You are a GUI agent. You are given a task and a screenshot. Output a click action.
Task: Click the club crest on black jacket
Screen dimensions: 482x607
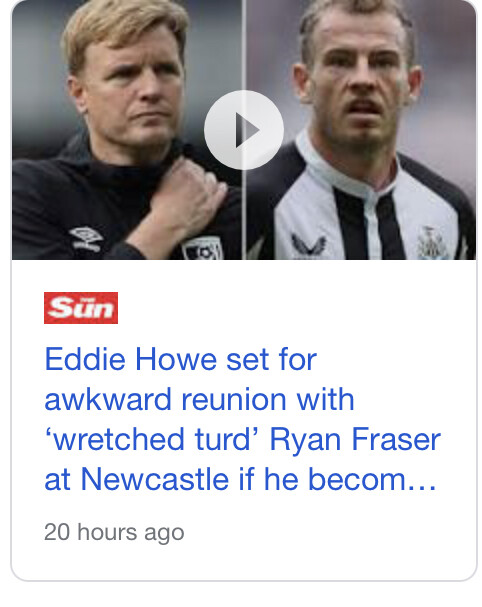(202, 249)
